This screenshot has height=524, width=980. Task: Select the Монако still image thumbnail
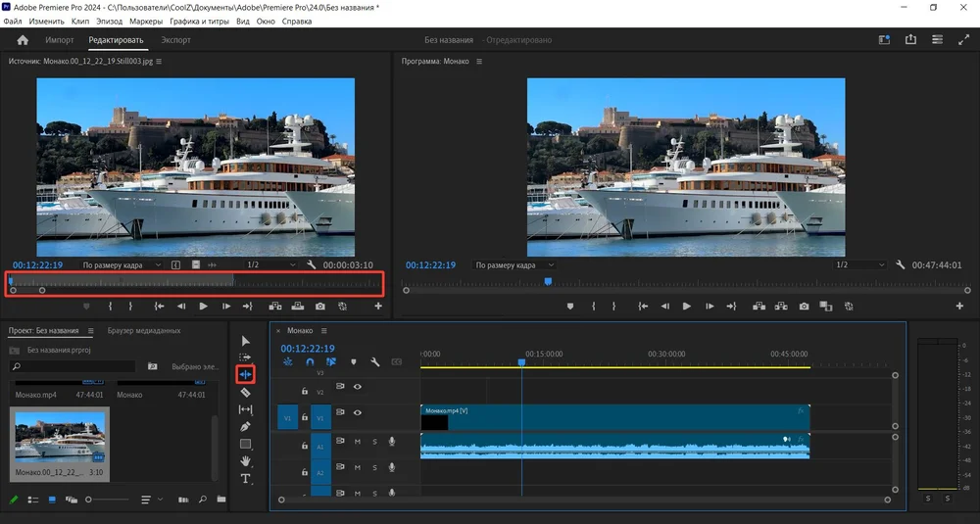(60, 436)
